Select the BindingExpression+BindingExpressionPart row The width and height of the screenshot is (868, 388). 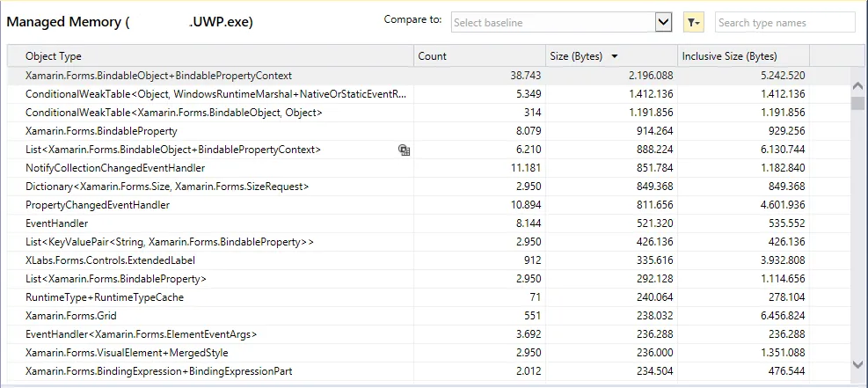159,371
